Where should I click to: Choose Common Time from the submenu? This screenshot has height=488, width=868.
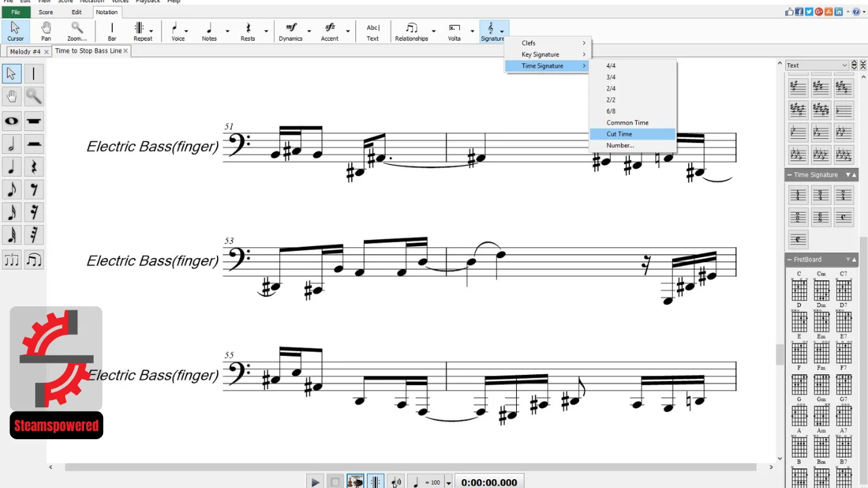pyautogui.click(x=633, y=123)
